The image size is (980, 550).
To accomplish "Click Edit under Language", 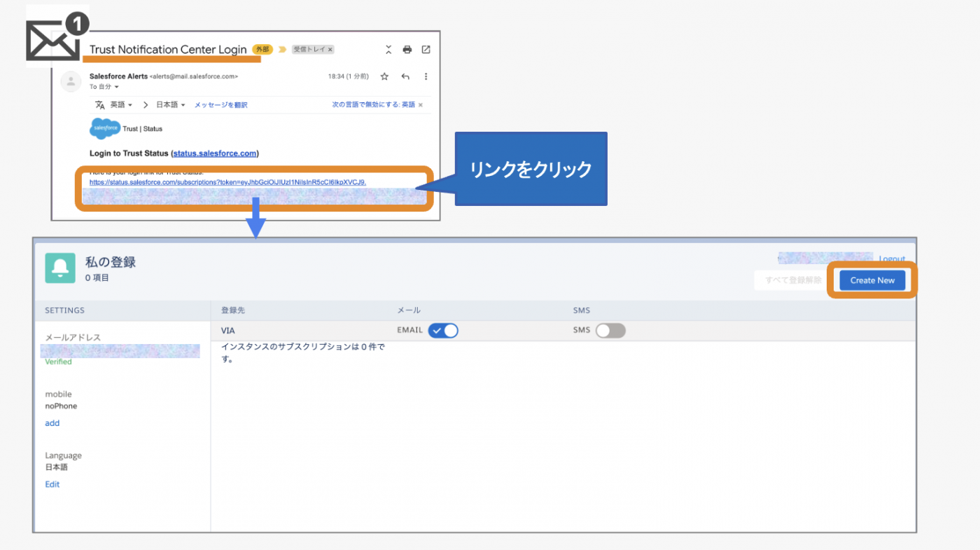I will coord(52,484).
